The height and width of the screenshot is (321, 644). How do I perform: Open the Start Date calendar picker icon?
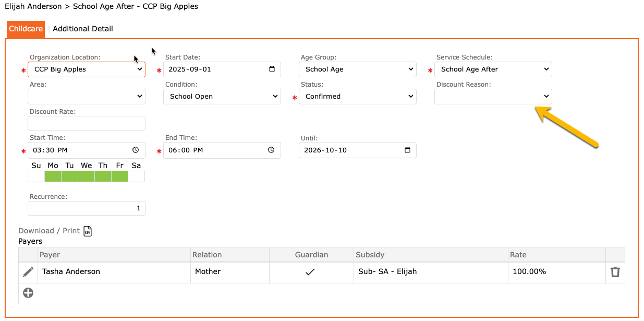[x=272, y=69]
